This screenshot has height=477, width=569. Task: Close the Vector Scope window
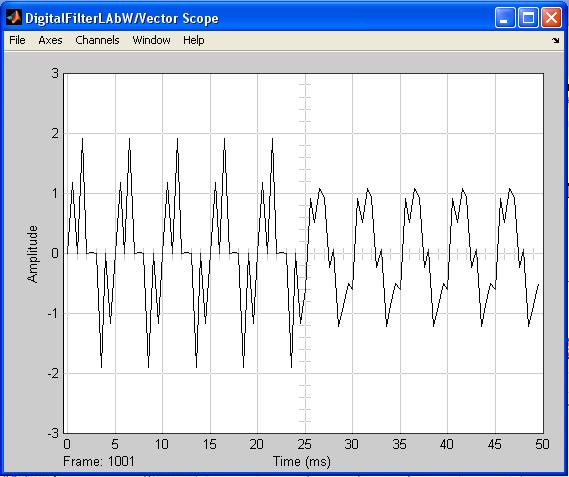[551, 17]
